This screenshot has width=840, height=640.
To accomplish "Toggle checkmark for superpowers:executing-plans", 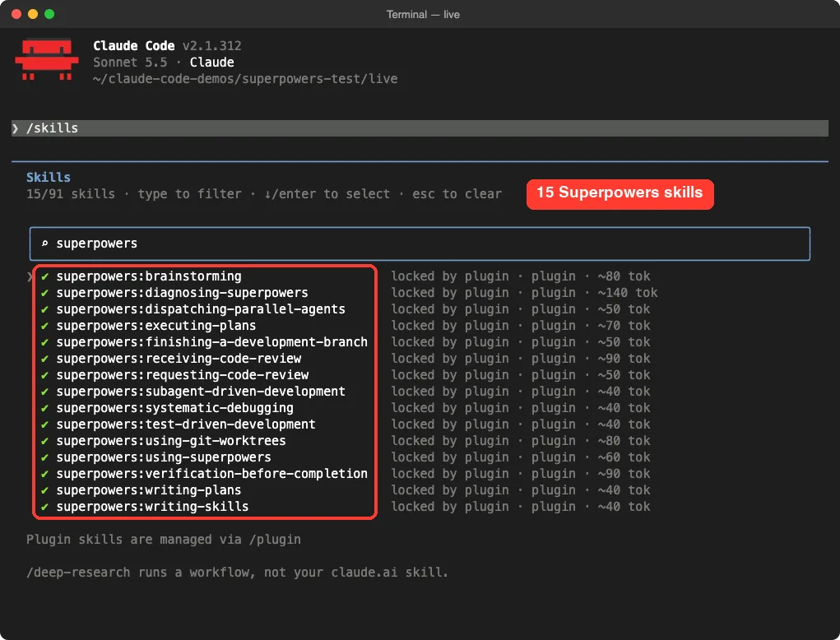I will pyautogui.click(x=45, y=326).
